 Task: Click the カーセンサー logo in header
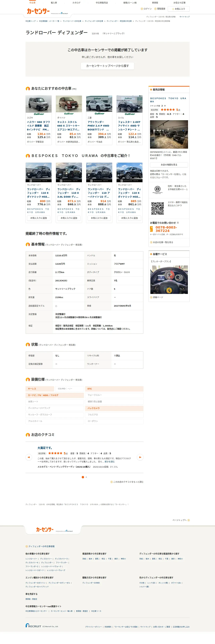(x=38, y=11)
